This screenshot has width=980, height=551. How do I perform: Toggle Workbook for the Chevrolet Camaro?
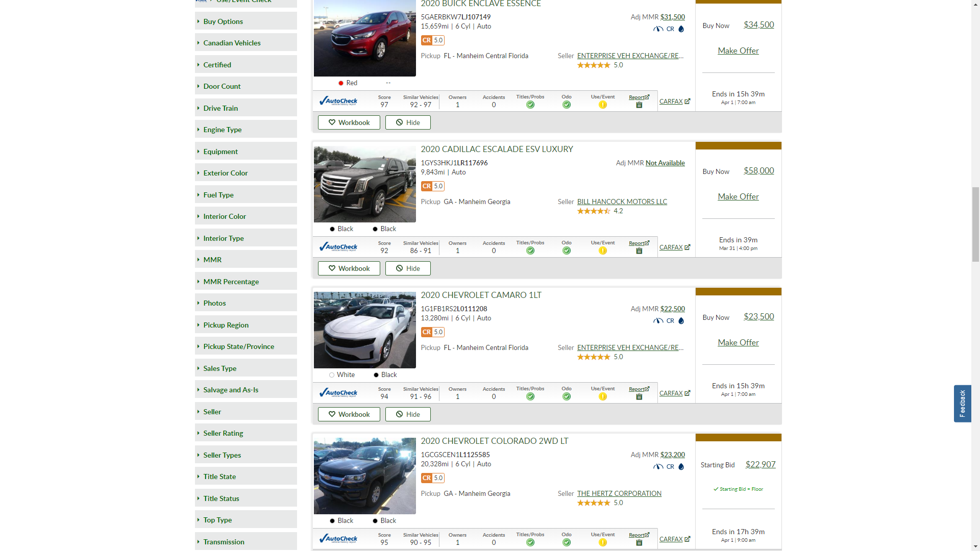[349, 414]
